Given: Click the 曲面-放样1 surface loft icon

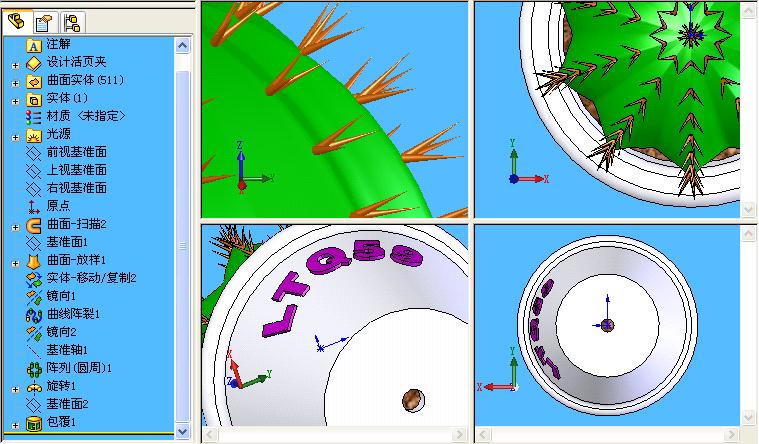Looking at the screenshot, I should pyautogui.click(x=33, y=261).
